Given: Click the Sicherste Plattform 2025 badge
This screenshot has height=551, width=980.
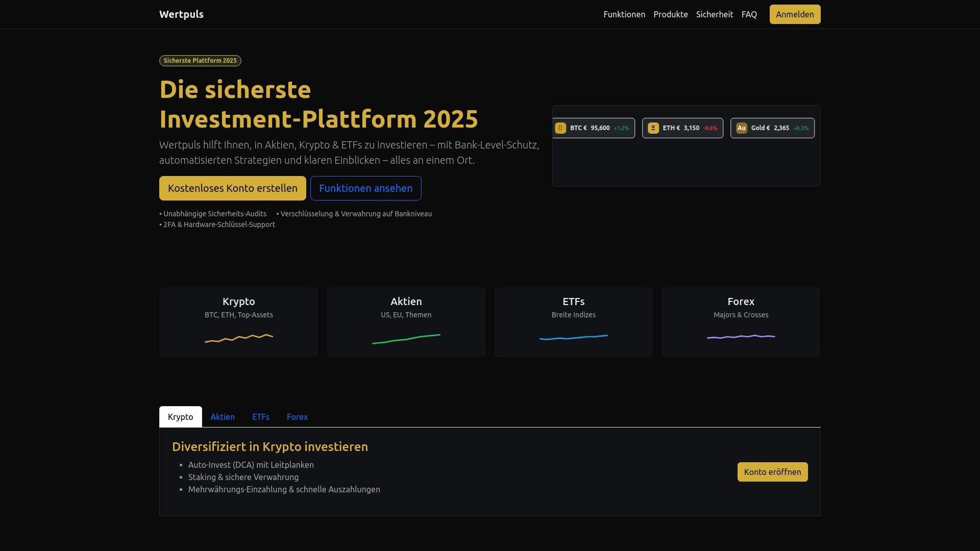Looking at the screenshot, I should (200, 61).
